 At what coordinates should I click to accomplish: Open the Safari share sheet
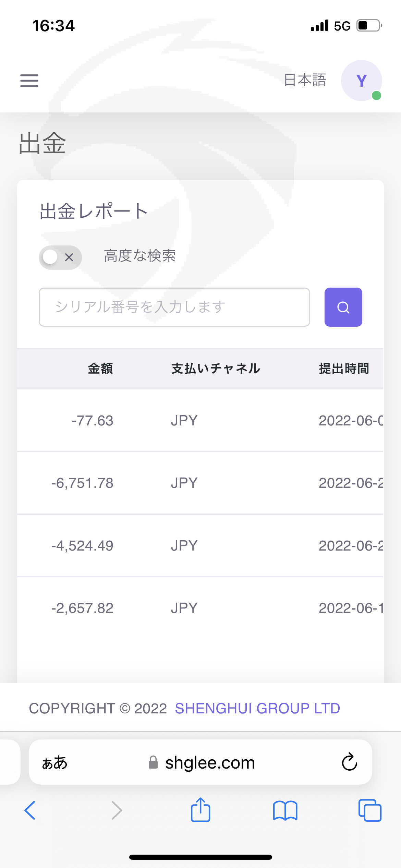tap(200, 810)
